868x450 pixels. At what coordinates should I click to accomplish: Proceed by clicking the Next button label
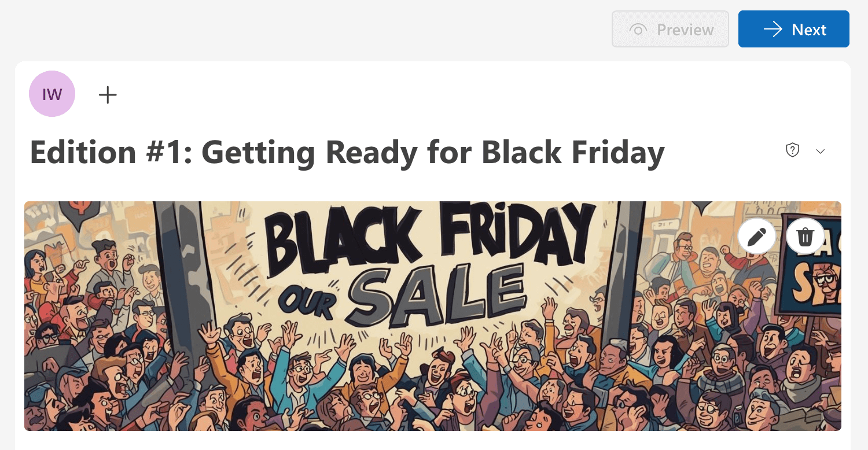pyautogui.click(x=809, y=29)
